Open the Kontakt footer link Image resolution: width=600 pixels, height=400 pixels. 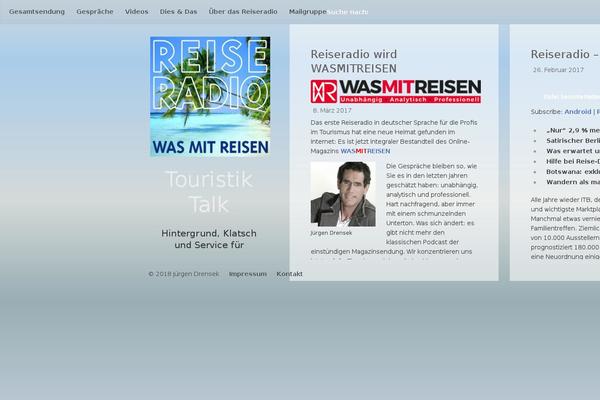[x=290, y=274]
